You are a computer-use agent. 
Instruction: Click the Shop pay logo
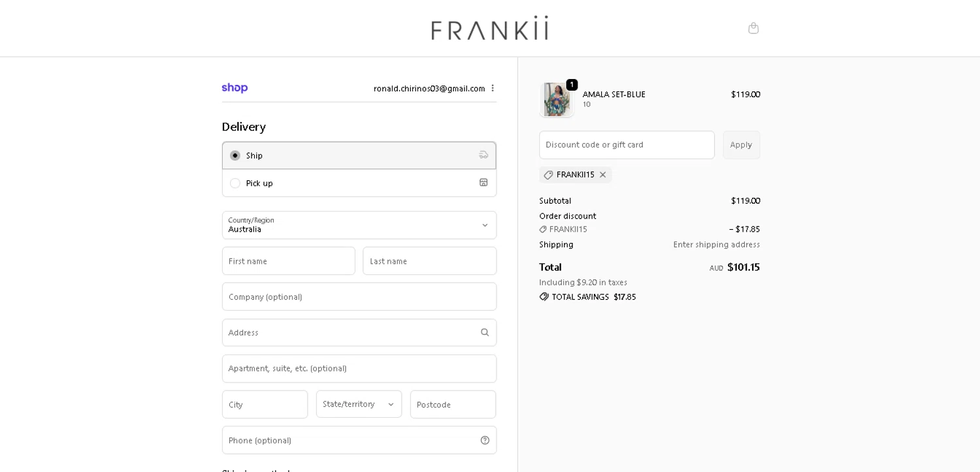[x=235, y=88]
